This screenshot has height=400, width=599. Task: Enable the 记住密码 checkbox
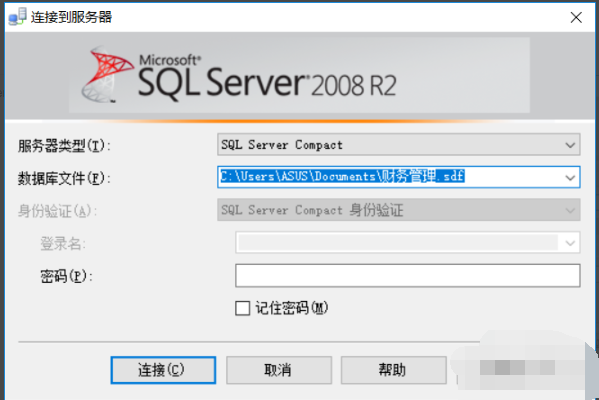tap(242, 308)
